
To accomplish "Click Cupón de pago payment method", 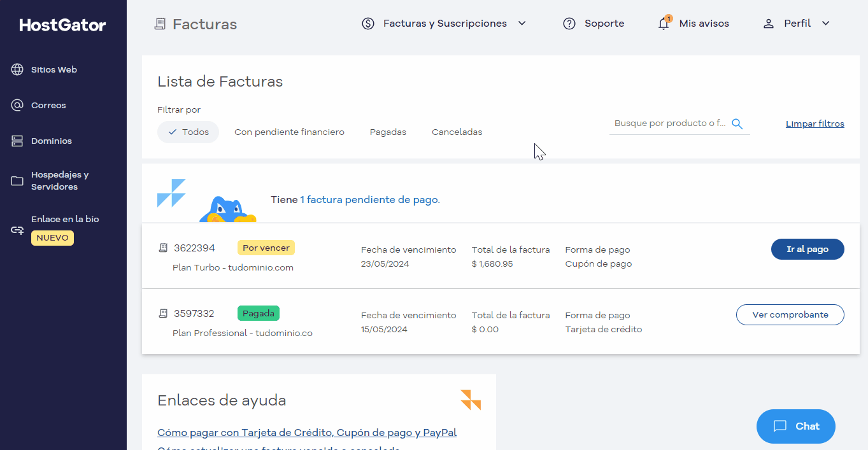I will (599, 264).
